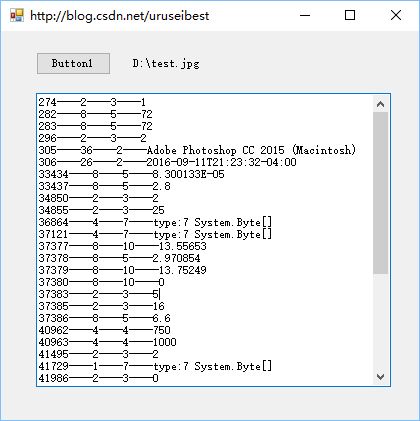Click the row with value 1000
Image resolution: width=420 pixels, height=421 pixels.
107,342
